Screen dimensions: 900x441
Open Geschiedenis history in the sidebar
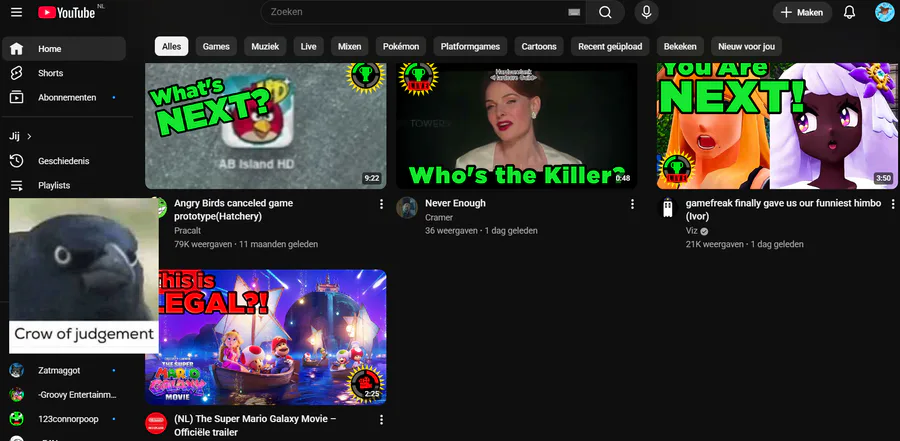tap(64, 161)
